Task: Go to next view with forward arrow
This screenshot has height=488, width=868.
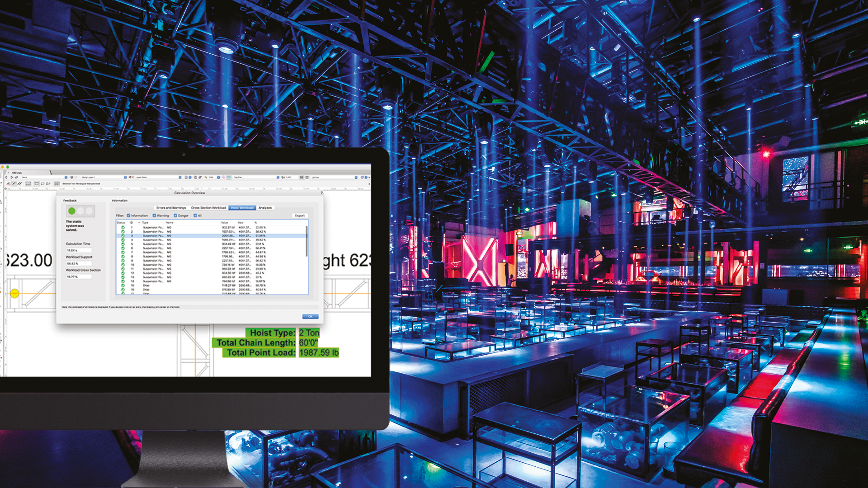Action: [x=11, y=177]
